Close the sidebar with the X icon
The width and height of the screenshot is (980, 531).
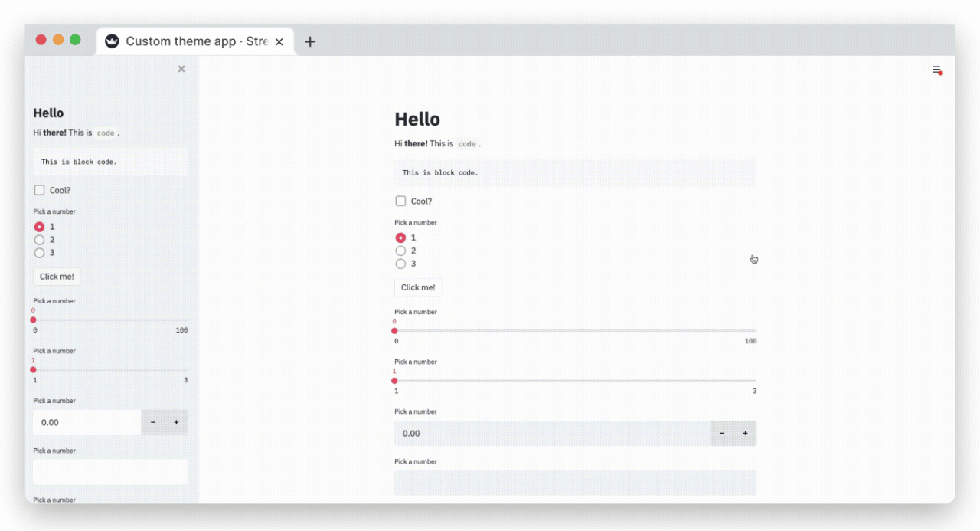click(x=181, y=69)
